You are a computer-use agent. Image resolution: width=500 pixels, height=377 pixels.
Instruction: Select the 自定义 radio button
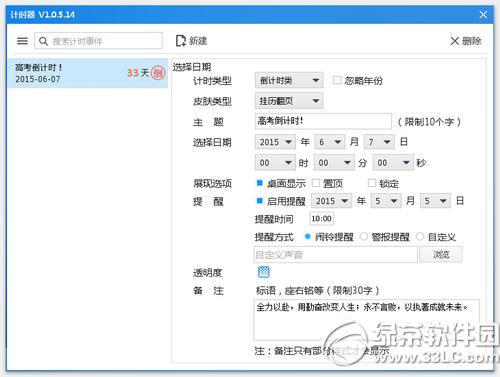(x=420, y=237)
